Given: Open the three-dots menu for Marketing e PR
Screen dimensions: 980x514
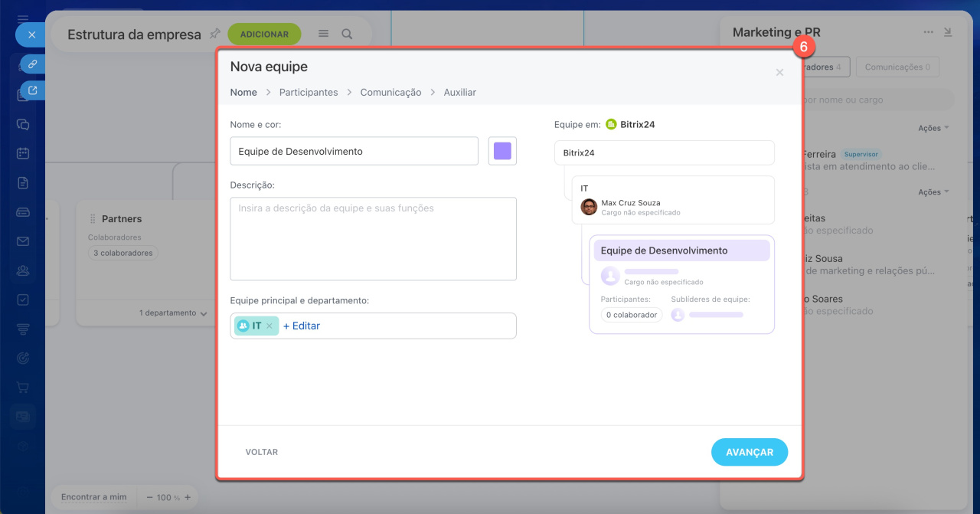Looking at the screenshot, I should 928,32.
